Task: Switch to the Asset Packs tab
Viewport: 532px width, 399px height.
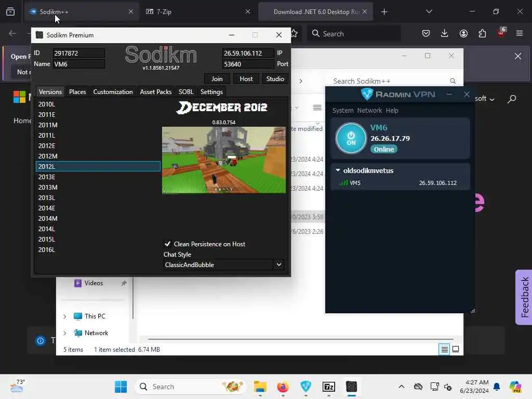Action: click(x=156, y=91)
